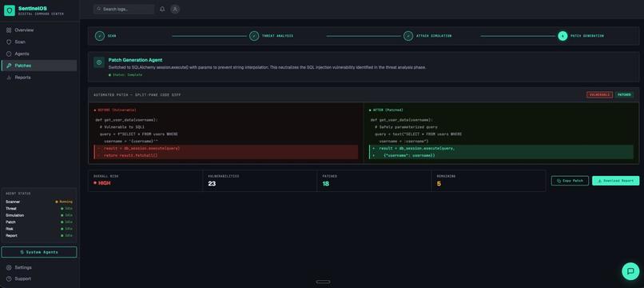The image size is (644, 288).
Task: Go to the Scan section
Action: pyautogui.click(x=39, y=42)
